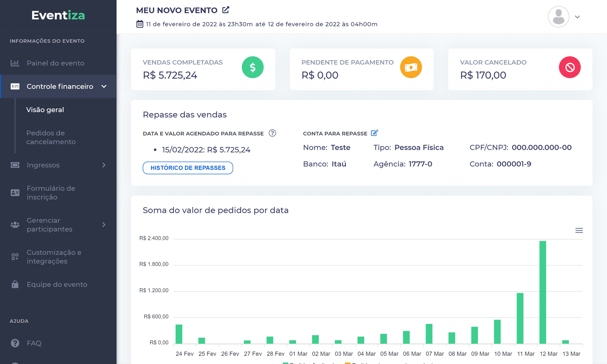Select the Visão geral menu item
The height and width of the screenshot is (364, 607).
click(x=45, y=110)
